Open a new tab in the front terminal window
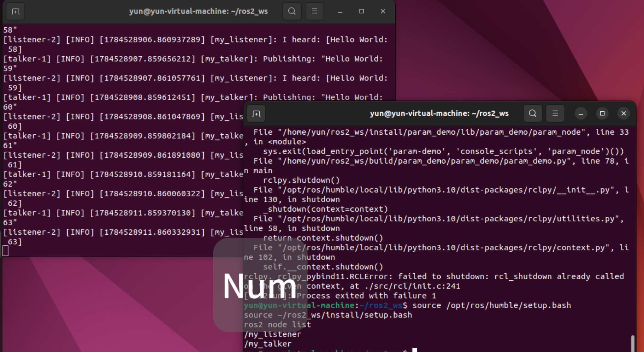This screenshot has width=644, height=352. click(256, 114)
